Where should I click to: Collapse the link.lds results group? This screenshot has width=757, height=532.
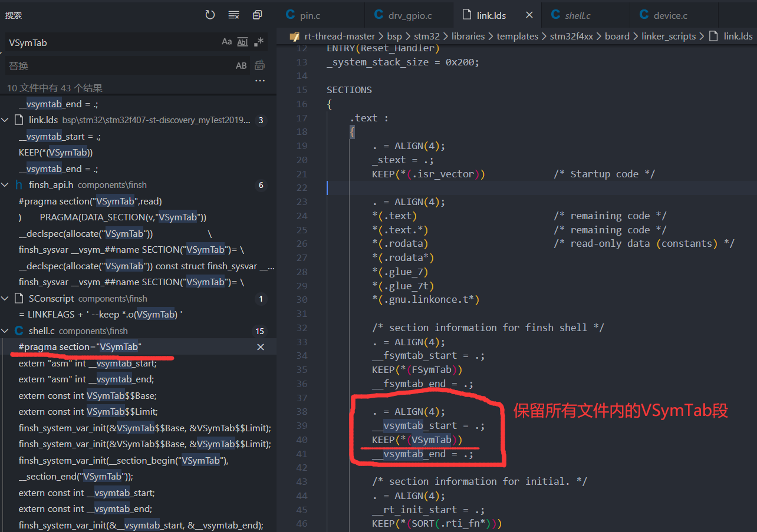[5, 120]
